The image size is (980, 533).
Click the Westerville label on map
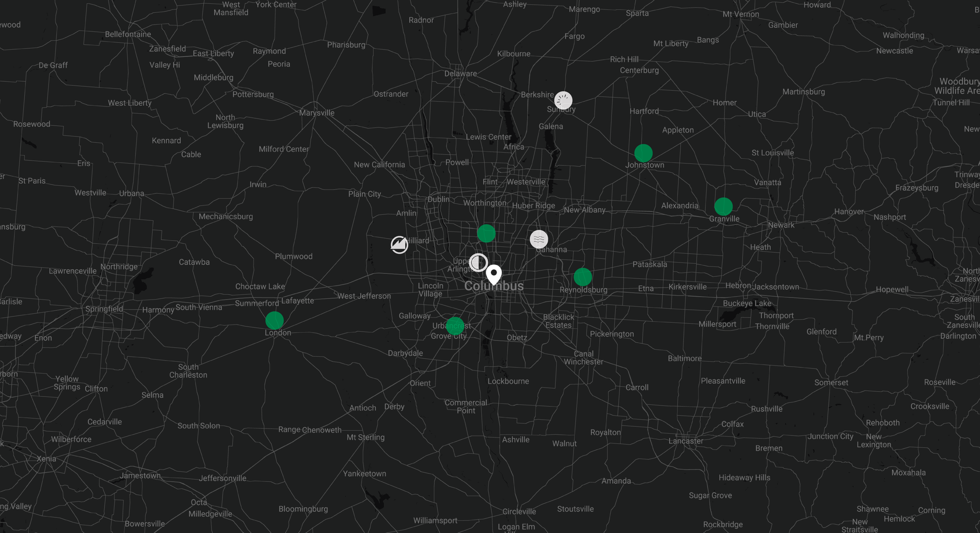coord(525,182)
